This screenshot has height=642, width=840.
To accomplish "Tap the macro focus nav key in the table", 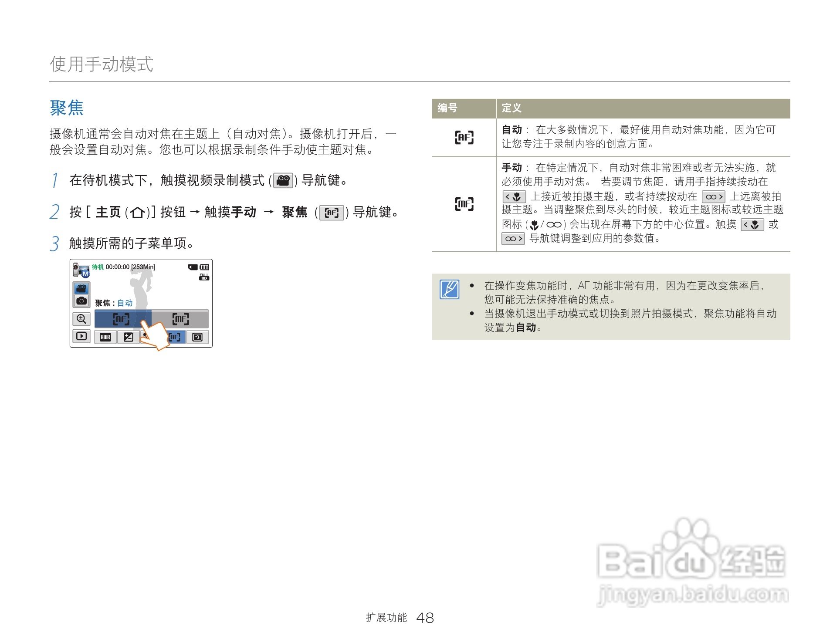I will 515,197.
